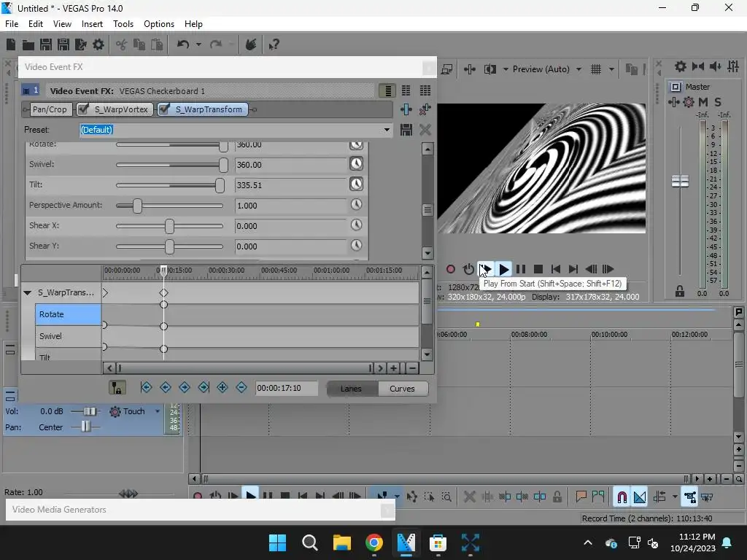Click the What's This help icon
747x560 pixels.
[274, 44]
